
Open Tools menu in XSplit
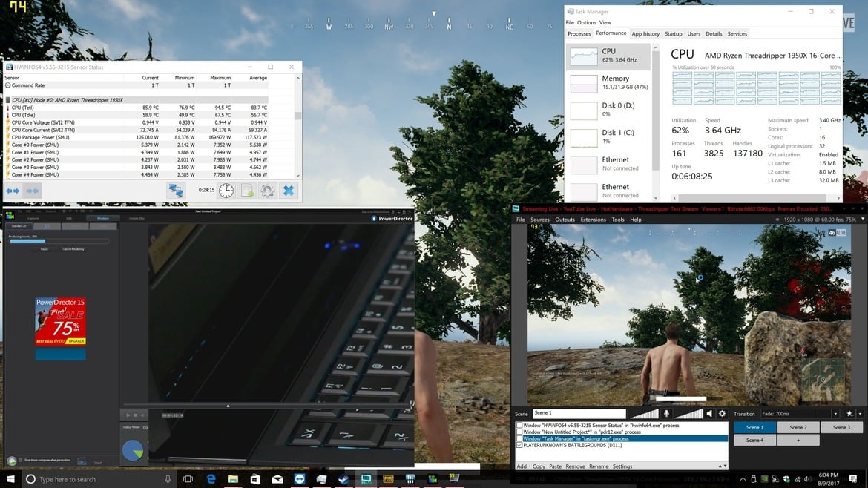pos(618,220)
